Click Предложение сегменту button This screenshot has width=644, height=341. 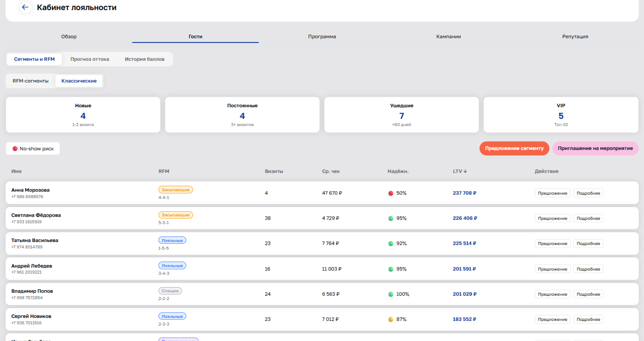[x=514, y=148]
